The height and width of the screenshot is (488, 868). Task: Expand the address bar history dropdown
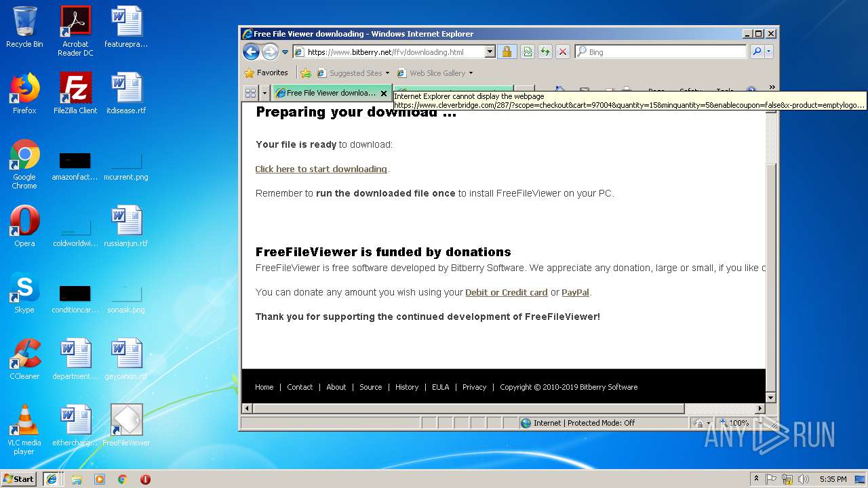(x=490, y=52)
